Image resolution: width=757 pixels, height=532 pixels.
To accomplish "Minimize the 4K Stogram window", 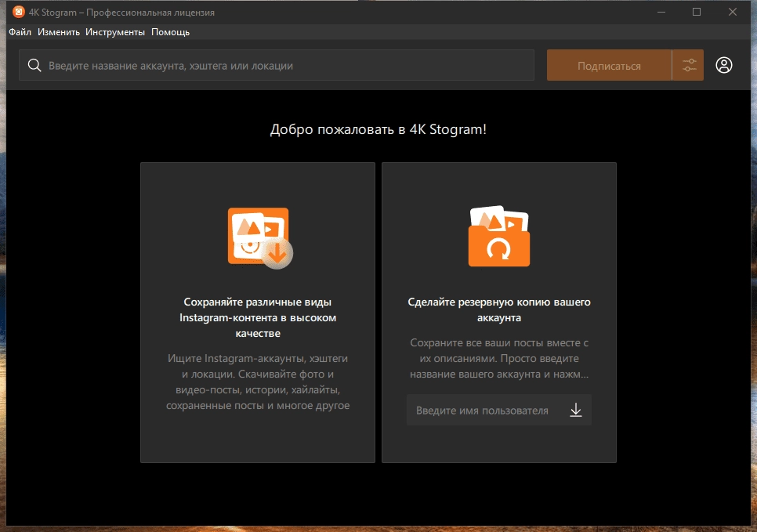I will pyautogui.click(x=661, y=12).
